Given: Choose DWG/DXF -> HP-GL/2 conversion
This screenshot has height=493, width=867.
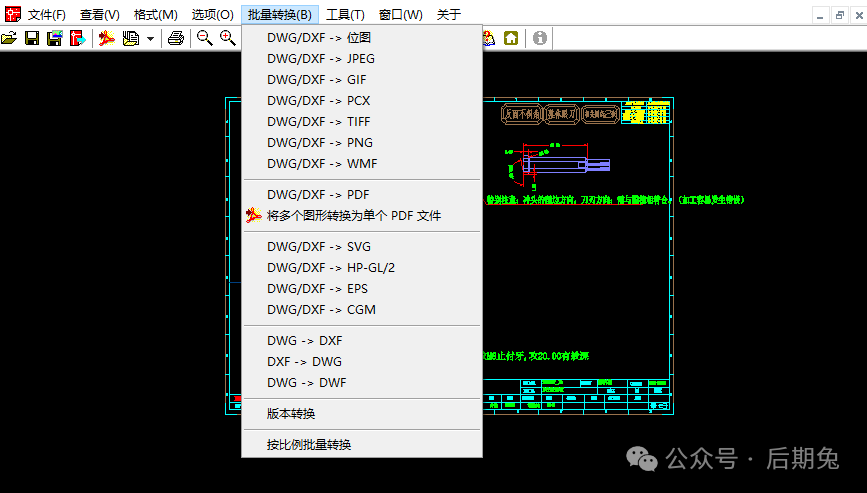Looking at the screenshot, I should click(x=362, y=268).
